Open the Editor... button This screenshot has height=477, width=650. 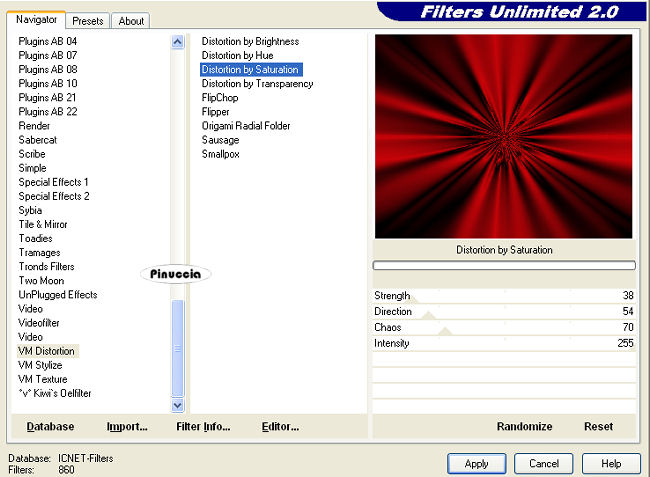click(x=280, y=426)
